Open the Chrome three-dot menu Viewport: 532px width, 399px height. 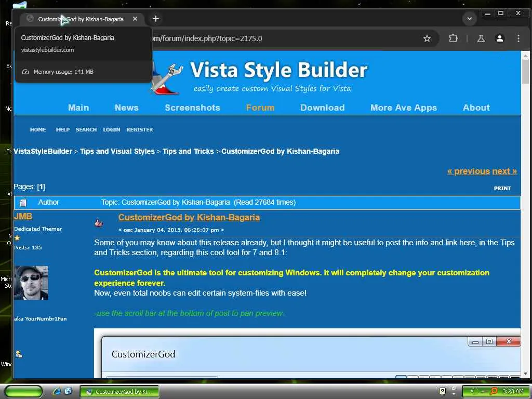coord(518,38)
